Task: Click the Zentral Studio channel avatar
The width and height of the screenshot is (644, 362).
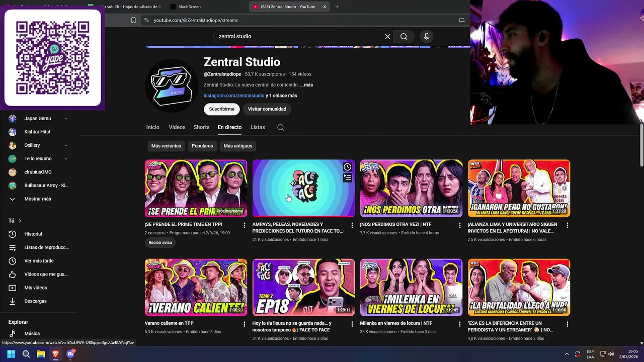Action: click(171, 85)
